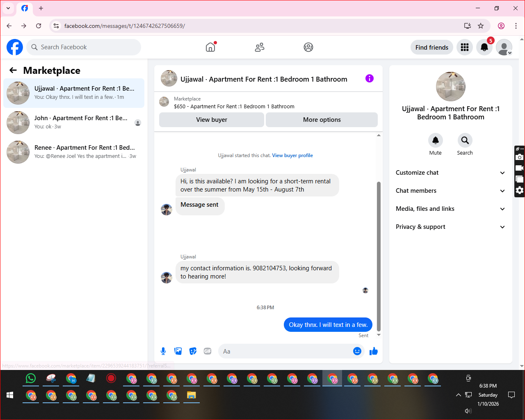Open floating toolbar settings gear
The height and width of the screenshot is (420, 525).
coord(520,190)
